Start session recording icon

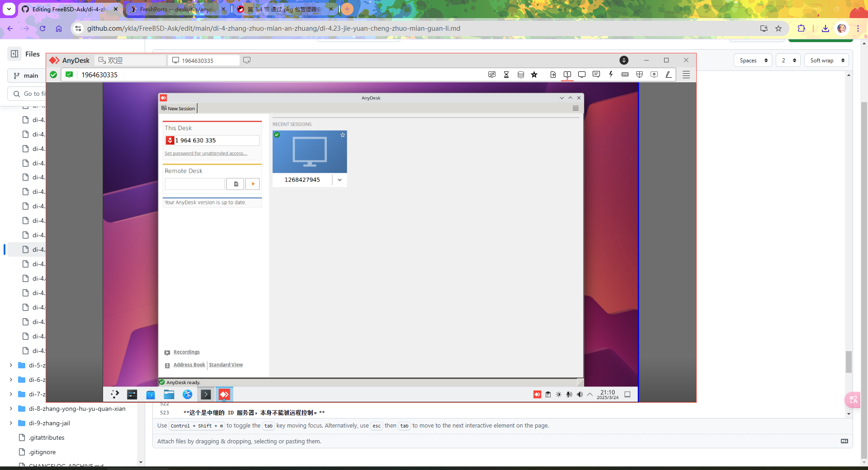coord(654,75)
